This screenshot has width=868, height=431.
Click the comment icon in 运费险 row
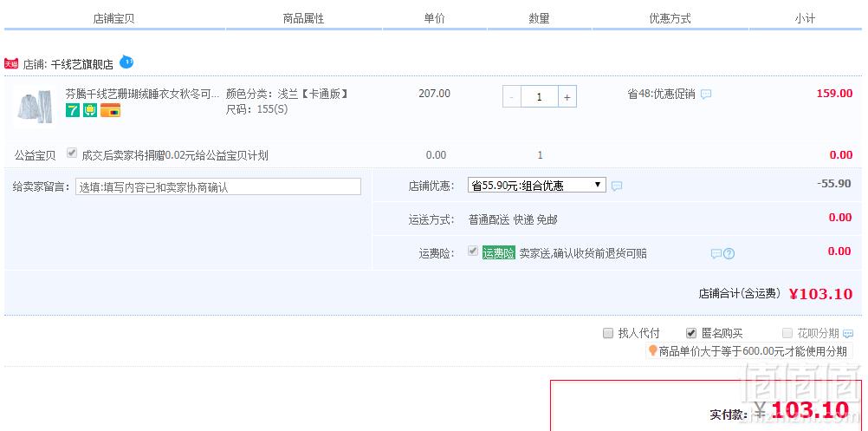pos(716,254)
